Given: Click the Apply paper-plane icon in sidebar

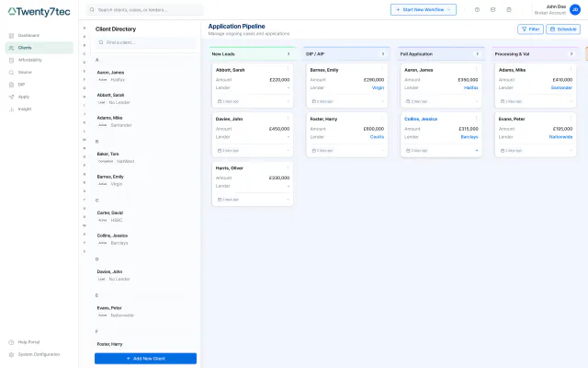Looking at the screenshot, I should [11, 97].
